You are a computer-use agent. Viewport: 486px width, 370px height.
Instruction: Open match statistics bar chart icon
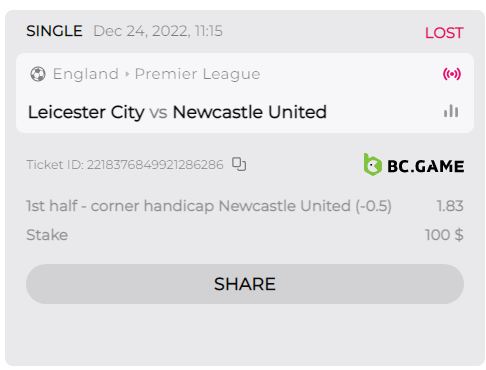[451, 111]
